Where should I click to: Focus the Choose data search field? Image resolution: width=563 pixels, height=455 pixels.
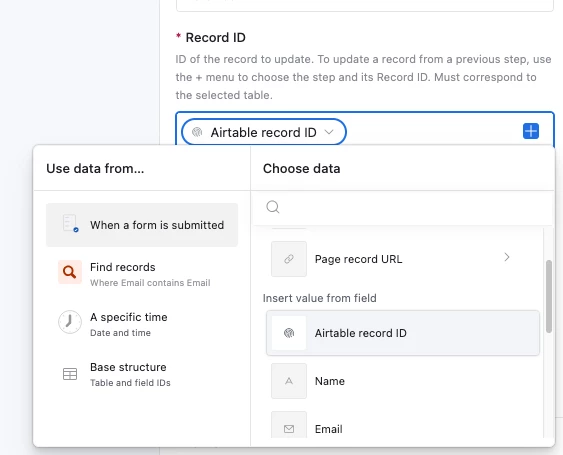point(402,207)
